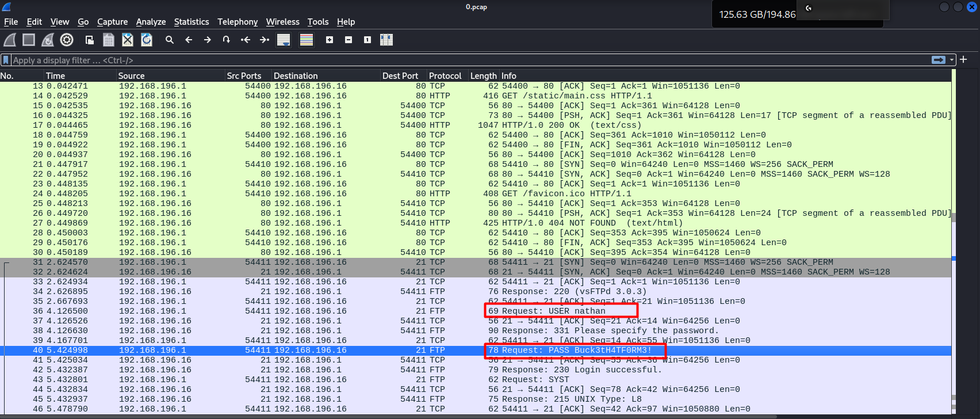This screenshot has width=980, height=419.
Task: Toggle auto-scroll during live capture
Action: click(284, 40)
